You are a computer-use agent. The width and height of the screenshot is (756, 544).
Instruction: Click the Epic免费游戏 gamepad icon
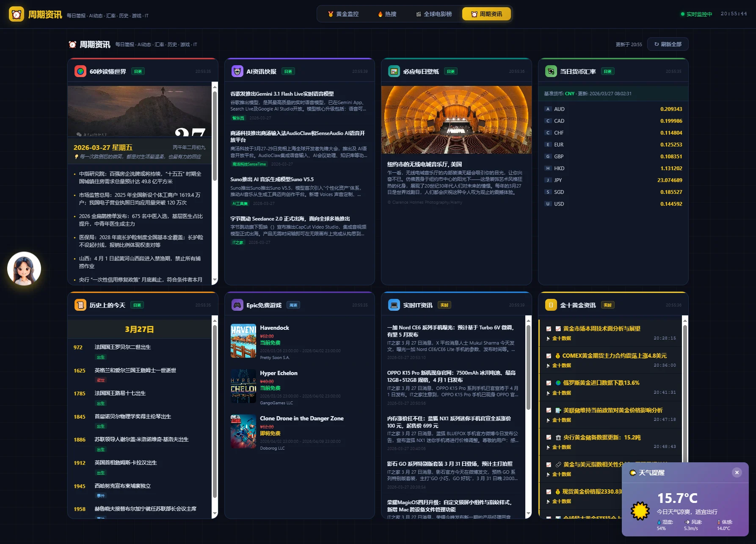pyautogui.click(x=237, y=305)
